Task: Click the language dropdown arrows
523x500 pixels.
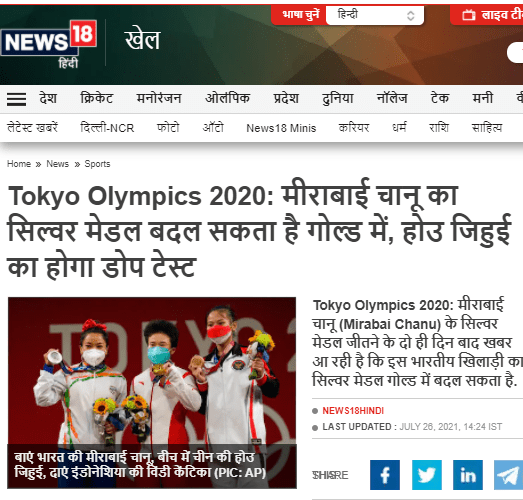Action: point(411,15)
